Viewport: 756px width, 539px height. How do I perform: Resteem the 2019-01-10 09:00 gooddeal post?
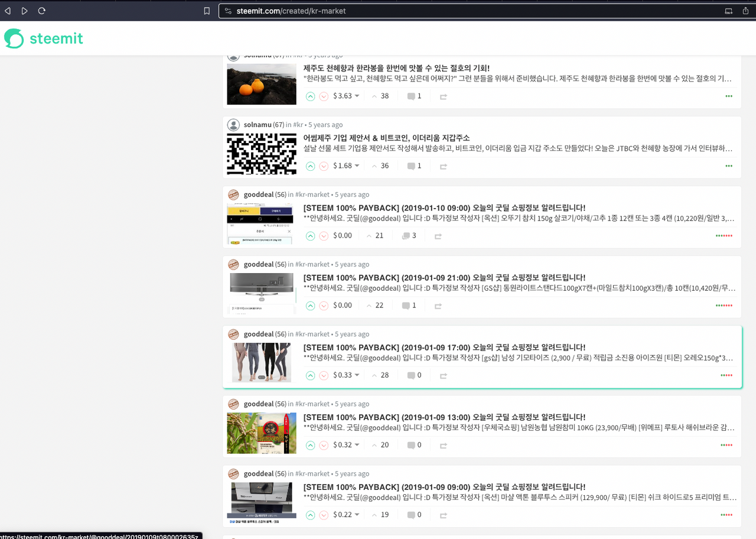click(x=438, y=236)
